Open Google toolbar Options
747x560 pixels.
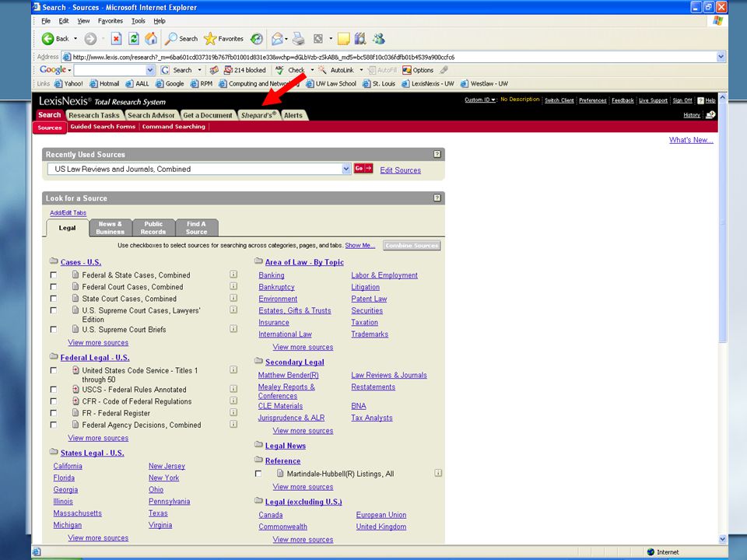[418, 70]
